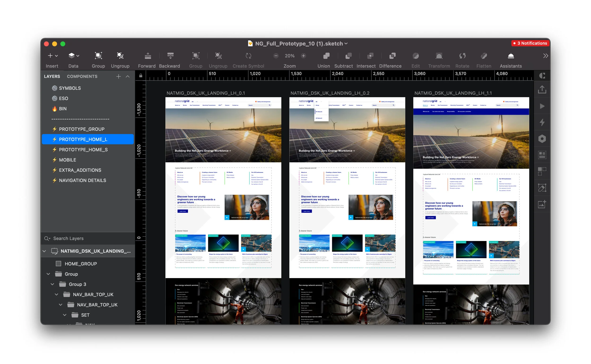Open the Data layers icon menu
The height and width of the screenshot is (364, 591).
tap(72, 56)
